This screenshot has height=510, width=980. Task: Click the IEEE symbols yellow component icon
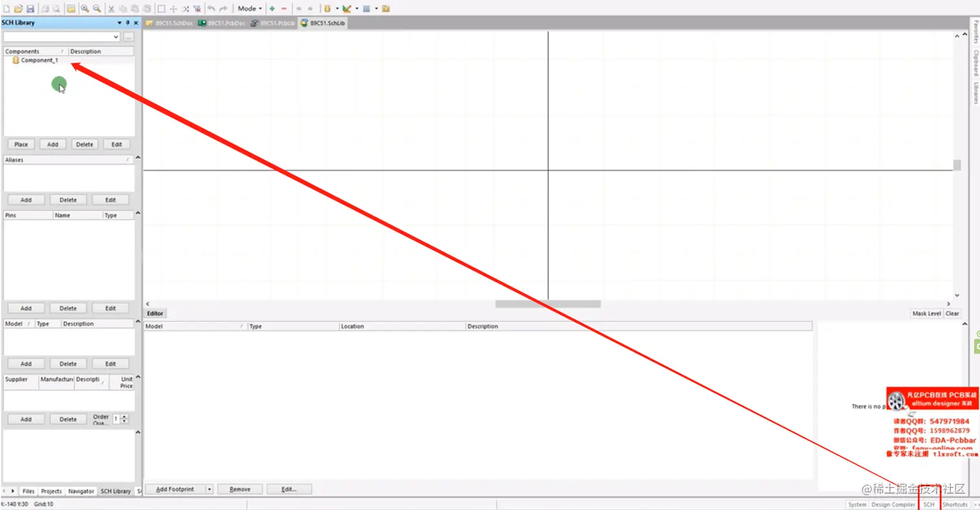coord(327,8)
